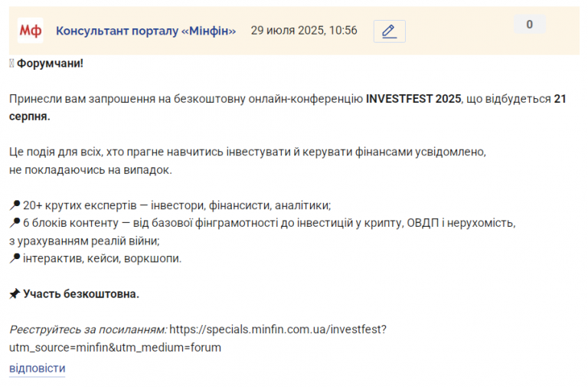The image size is (588, 387).
Task: Click the line "не покладаючись на випадок."
Action: (91, 170)
